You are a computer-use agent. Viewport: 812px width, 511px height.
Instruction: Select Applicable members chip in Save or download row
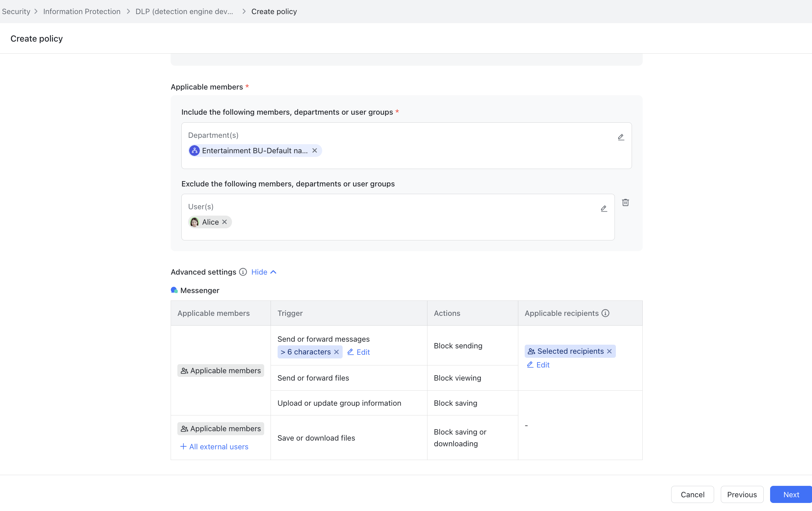point(220,429)
